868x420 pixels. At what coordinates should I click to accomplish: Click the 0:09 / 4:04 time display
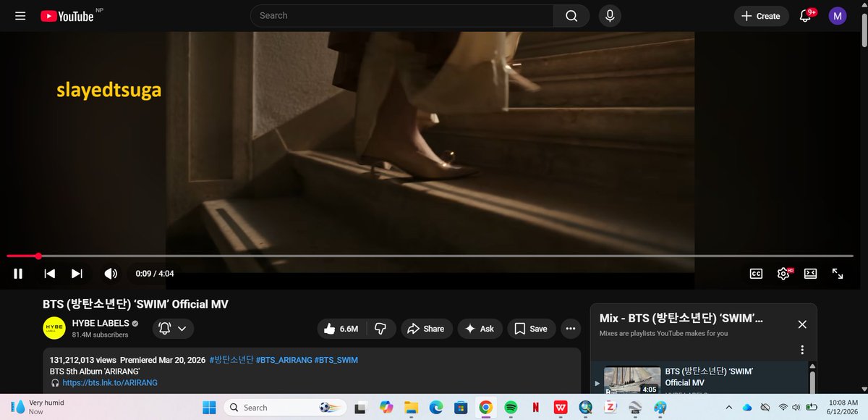(155, 274)
